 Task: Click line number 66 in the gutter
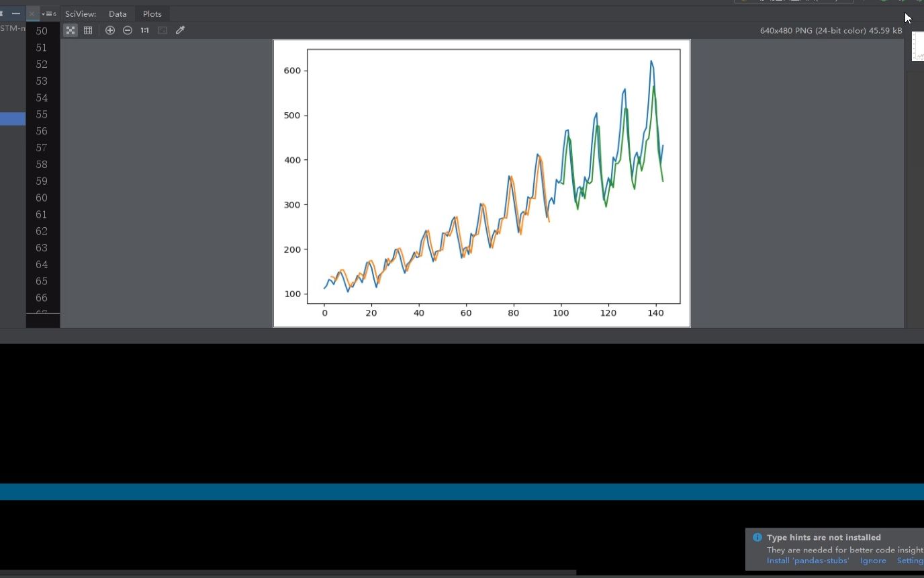[42, 298]
